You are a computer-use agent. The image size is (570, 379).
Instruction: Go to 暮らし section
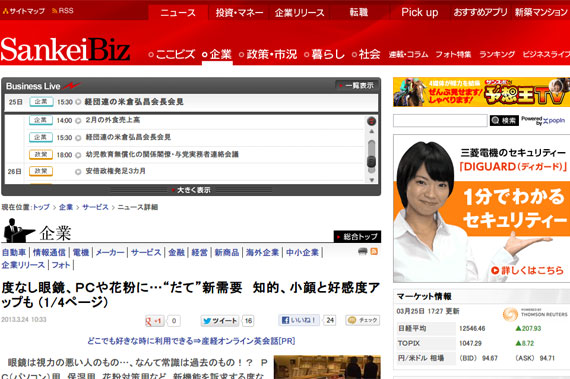pyautogui.click(x=324, y=55)
